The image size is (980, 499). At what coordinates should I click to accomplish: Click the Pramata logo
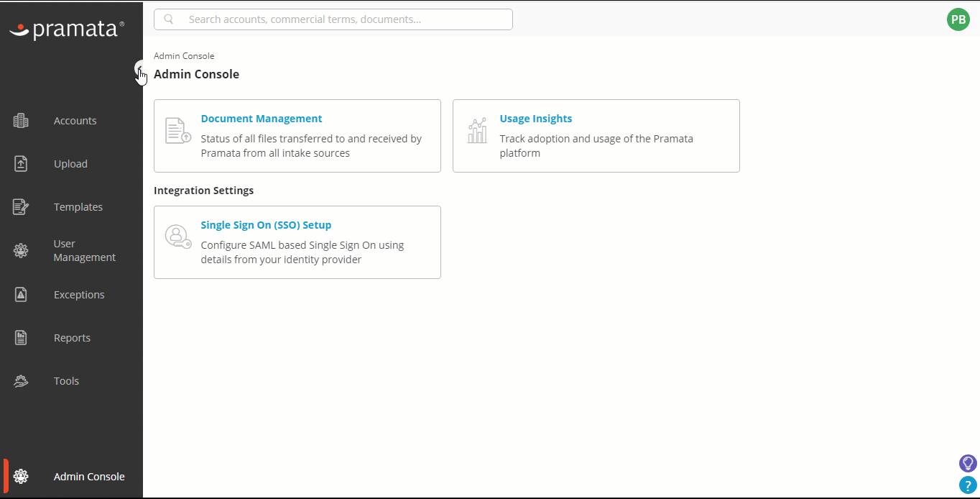tap(67, 29)
